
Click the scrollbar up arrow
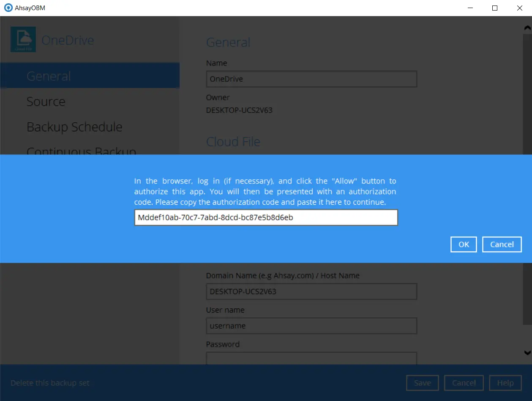click(527, 28)
